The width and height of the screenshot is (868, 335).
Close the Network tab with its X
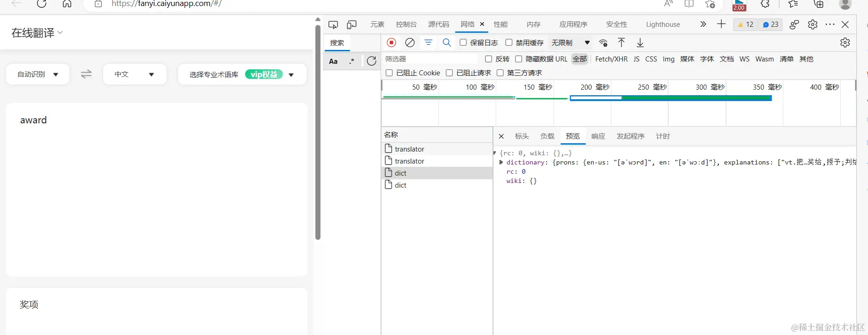482,24
